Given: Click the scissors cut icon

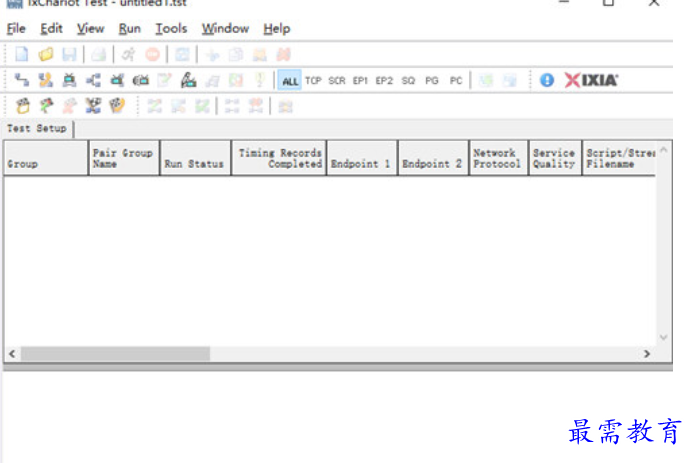Looking at the screenshot, I should [213, 55].
